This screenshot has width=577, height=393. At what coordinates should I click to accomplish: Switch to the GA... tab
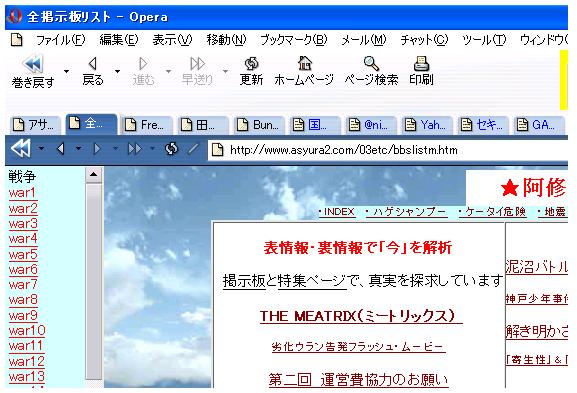point(538,125)
